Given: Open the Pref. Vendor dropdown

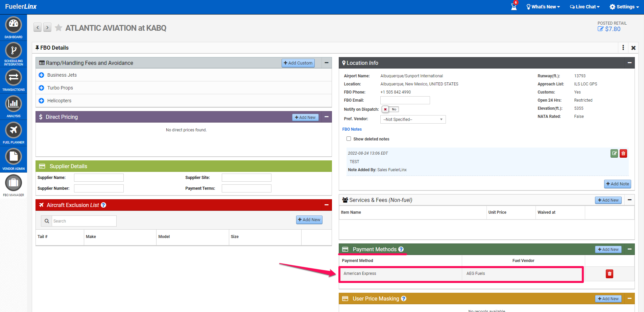Looking at the screenshot, I should point(413,120).
